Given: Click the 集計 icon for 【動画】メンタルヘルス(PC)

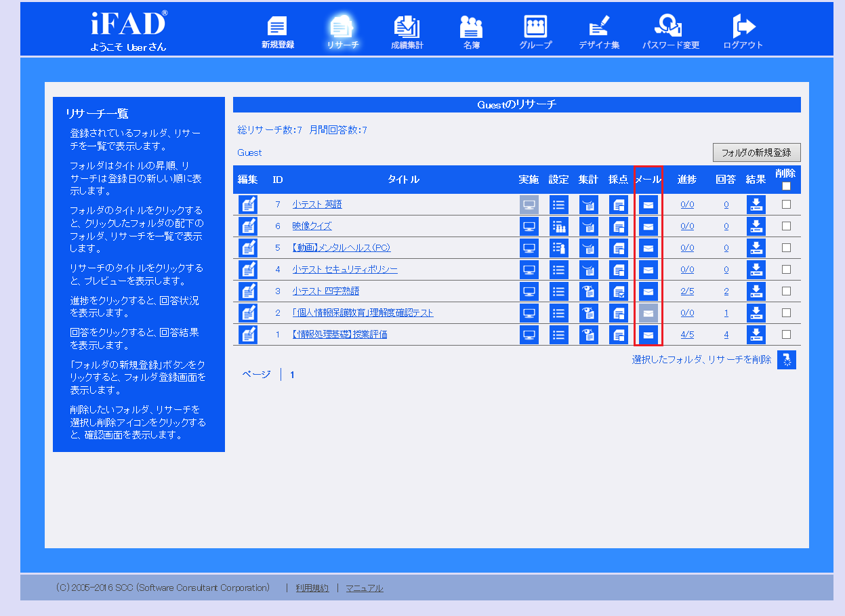Looking at the screenshot, I should 589,247.
